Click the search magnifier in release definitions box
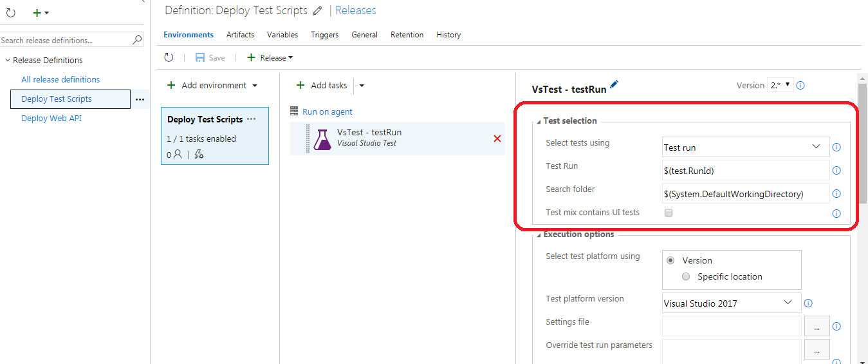868x364 pixels. coord(137,40)
